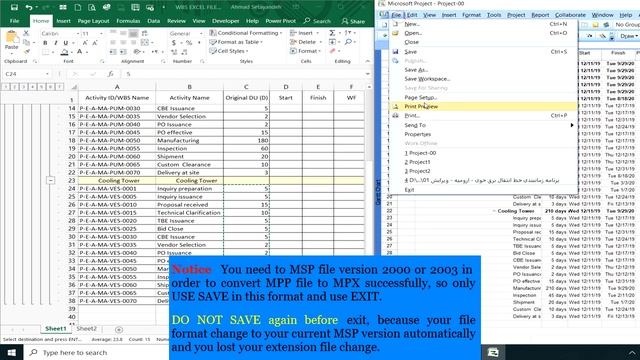
Task: Select the 'Cooling Tower' cell in column A
Action: click(x=117, y=180)
